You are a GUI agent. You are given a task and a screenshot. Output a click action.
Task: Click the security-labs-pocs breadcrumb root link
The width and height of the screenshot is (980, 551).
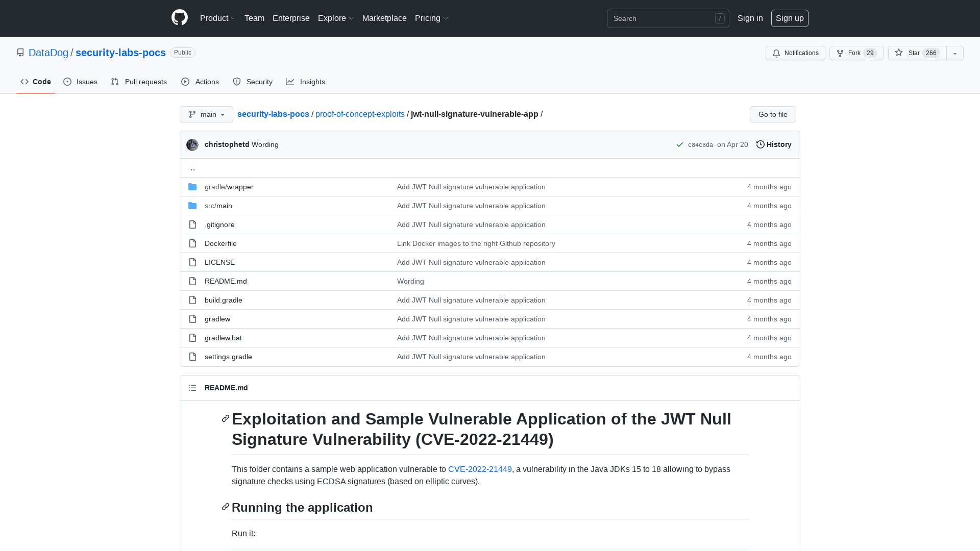273,114
